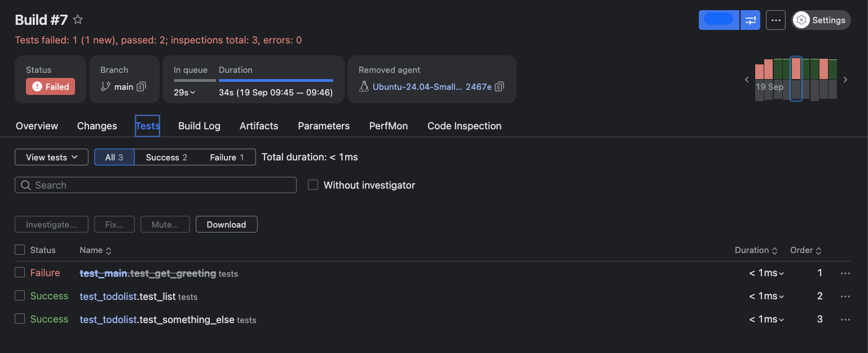Screen dimensions: 868x353
Task: Toggle the select-all tests header checkbox
Action: [x=20, y=250]
